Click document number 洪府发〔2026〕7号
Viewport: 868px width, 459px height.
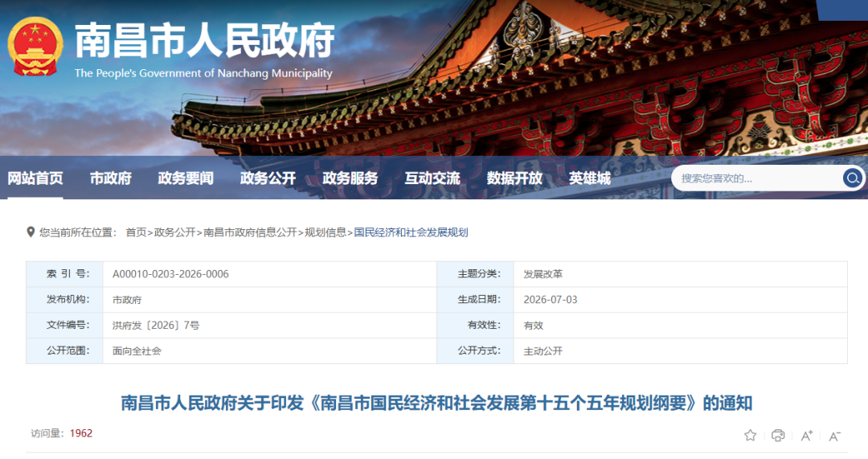[x=156, y=326]
